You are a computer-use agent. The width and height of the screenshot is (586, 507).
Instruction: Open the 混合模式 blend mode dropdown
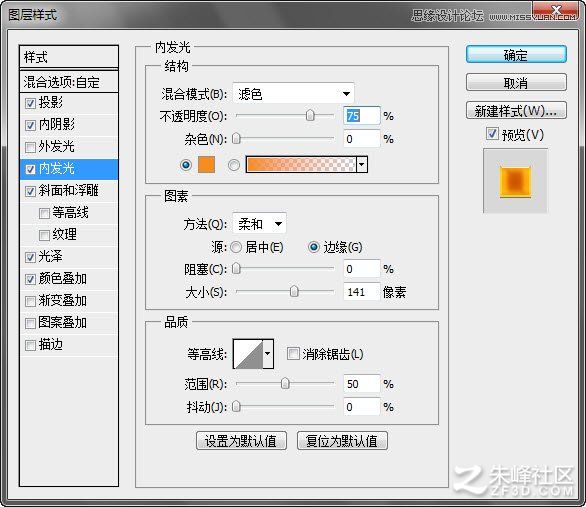click(293, 93)
